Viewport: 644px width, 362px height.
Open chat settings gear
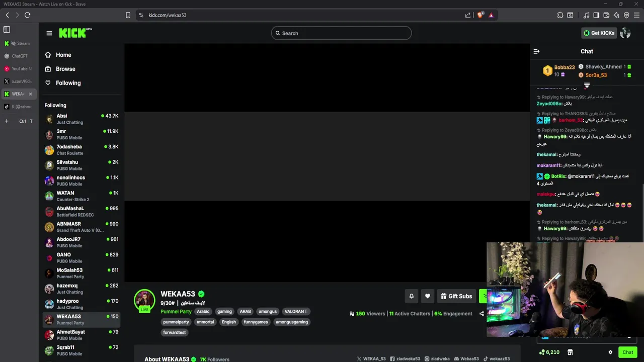[610, 352]
